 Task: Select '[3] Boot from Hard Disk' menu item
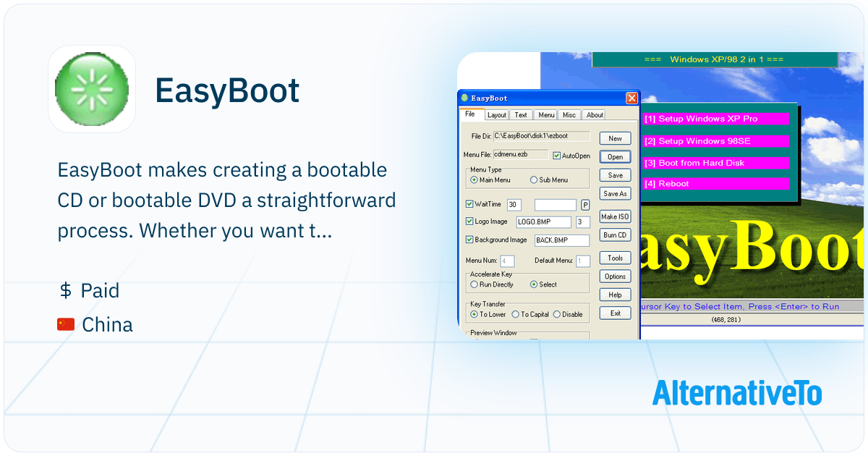pos(715,163)
